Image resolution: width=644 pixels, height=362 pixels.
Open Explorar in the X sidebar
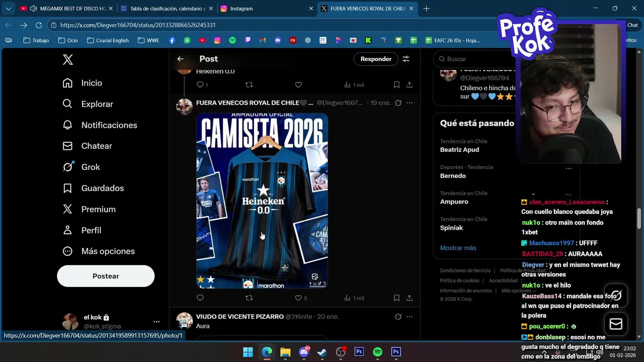click(x=88, y=104)
